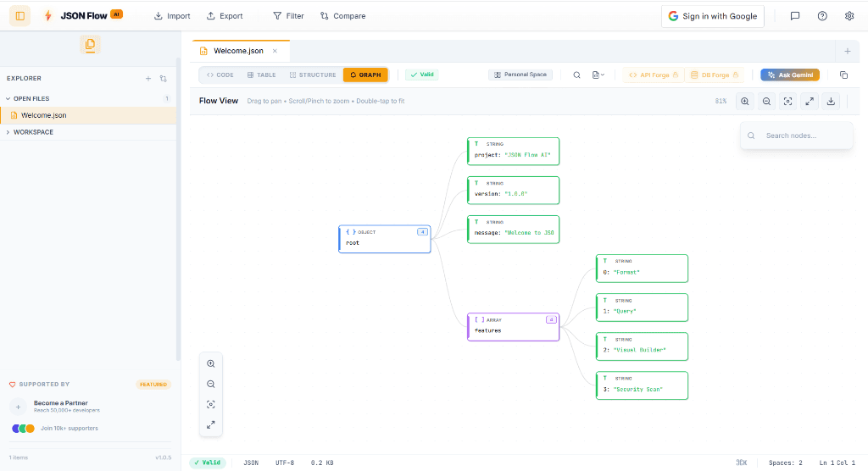Open the Compare tool

pyautogui.click(x=342, y=16)
